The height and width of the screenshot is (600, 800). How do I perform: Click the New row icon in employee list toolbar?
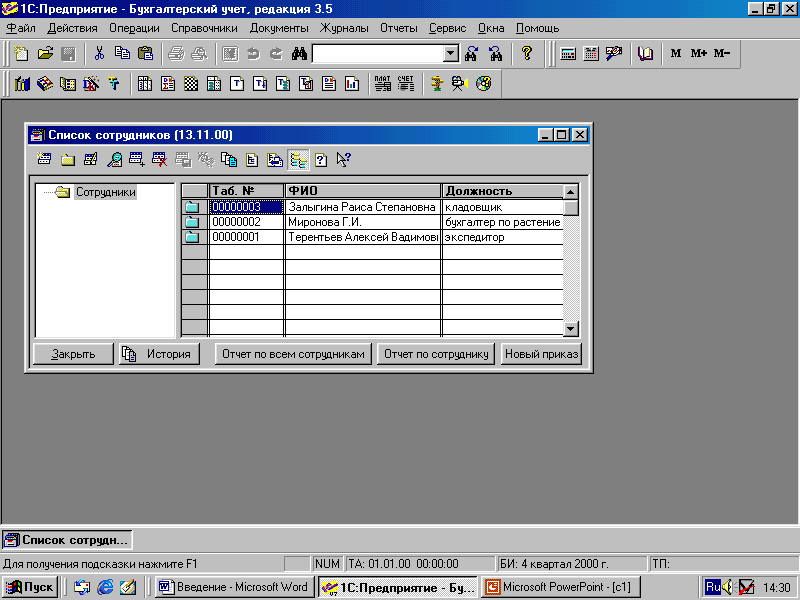click(44, 160)
